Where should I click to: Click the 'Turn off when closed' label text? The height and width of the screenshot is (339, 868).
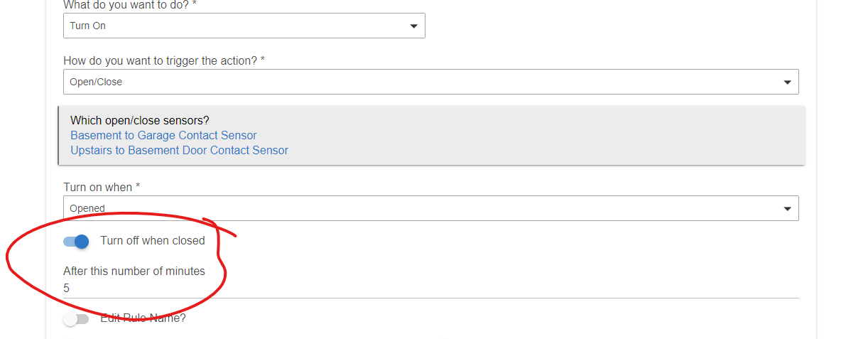153,240
